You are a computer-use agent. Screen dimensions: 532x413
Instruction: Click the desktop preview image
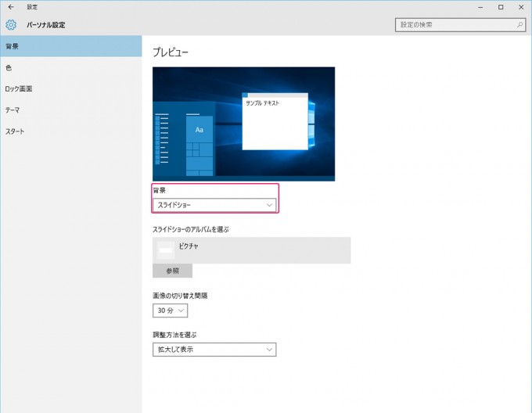pos(243,124)
